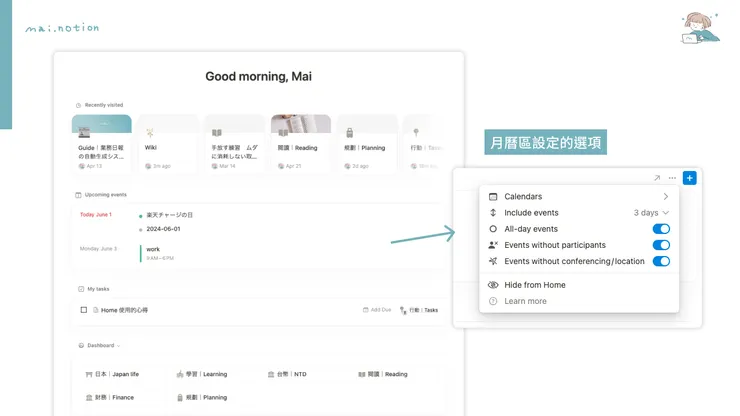Click the Learn more link

click(x=525, y=301)
